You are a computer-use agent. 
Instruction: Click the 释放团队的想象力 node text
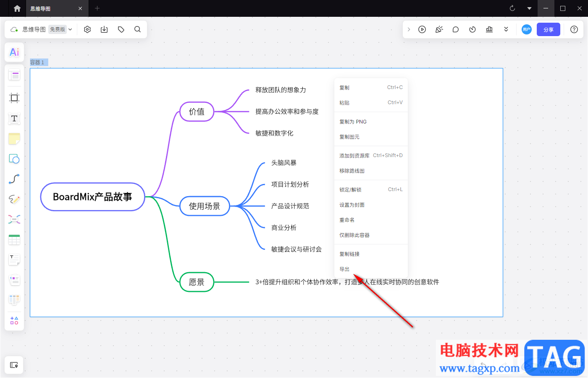pyautogui.click(x=281, y=90)
